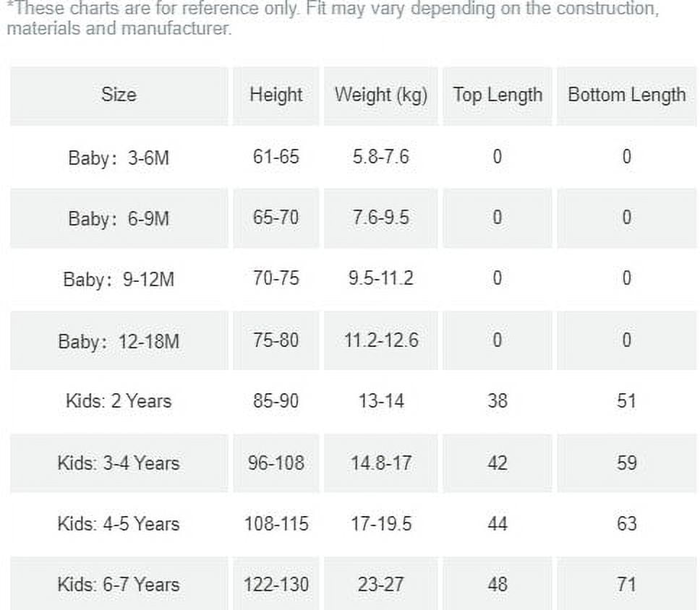Click the 7.6-9.5 weight value
The image size is (700, 610).
pyautogui.click(x=381, y=218)
